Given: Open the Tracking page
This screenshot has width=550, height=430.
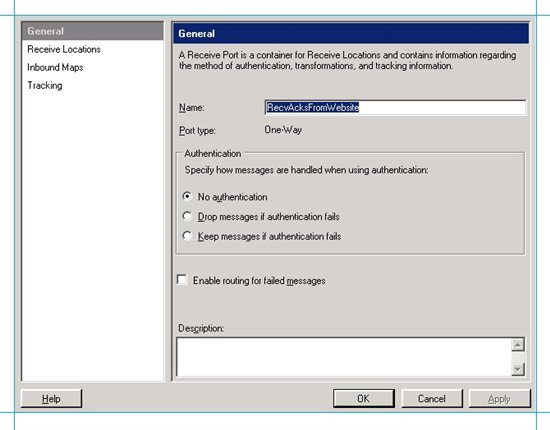Looking at the screenshot, I should [45, 86].
